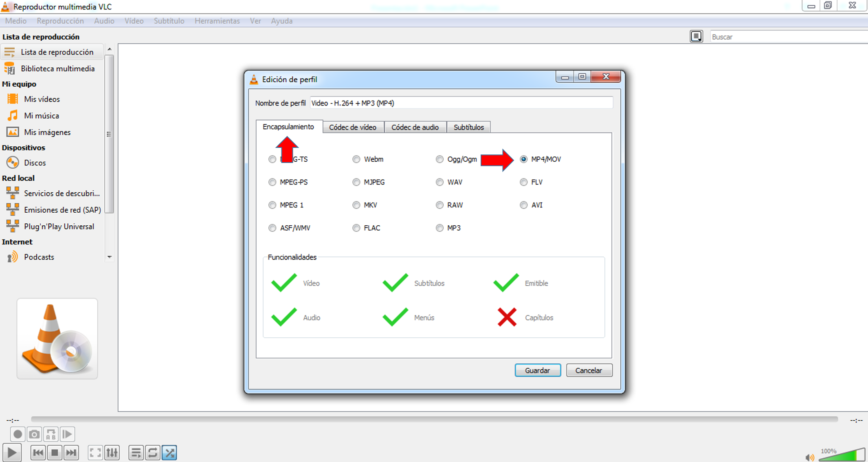868x462 pixels.
Task: Open the Vídeo menu
Action: pyautogui.click(x=134, y=21)
